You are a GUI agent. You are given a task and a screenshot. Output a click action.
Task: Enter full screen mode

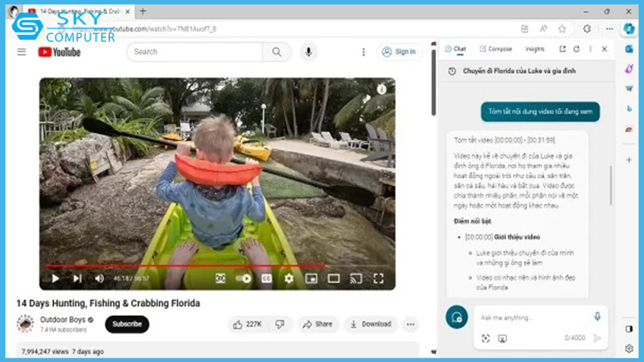point(378,278)
